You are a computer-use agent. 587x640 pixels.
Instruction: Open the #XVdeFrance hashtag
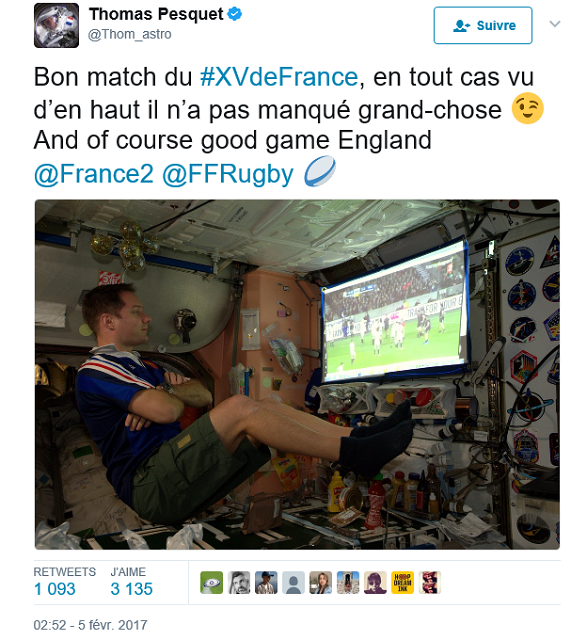click(279, 77)
